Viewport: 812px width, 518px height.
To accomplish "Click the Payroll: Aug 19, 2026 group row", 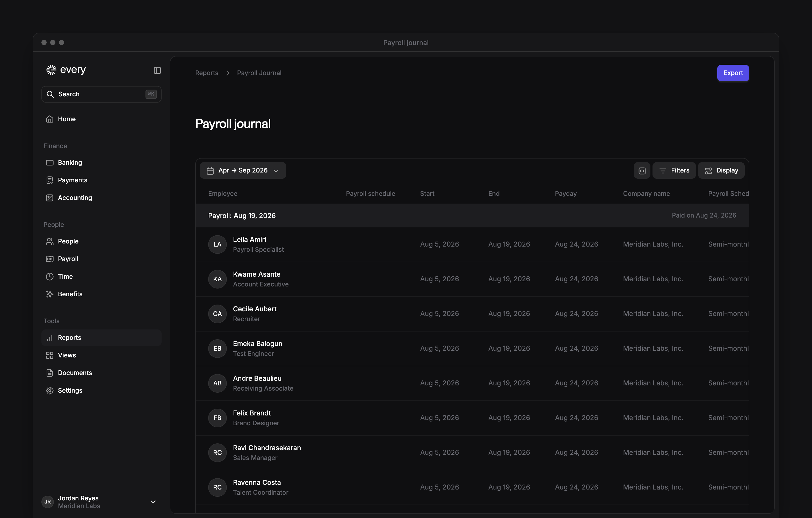I will point(472,215).
